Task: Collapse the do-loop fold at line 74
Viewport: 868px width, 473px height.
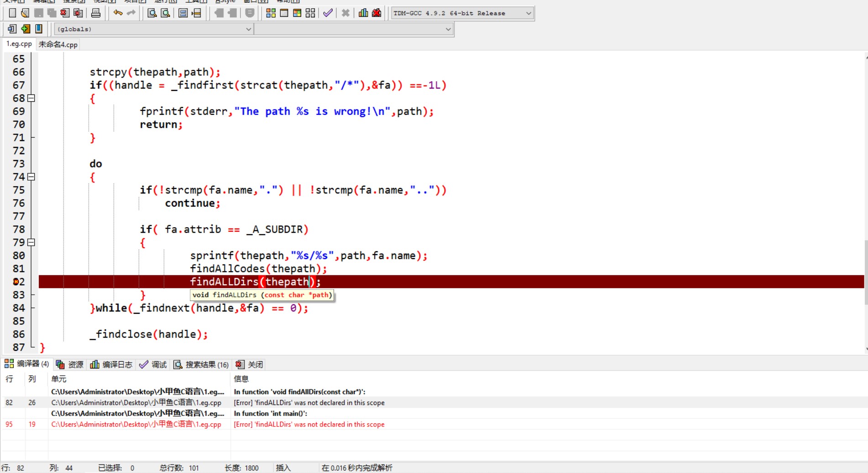Action: point(31,177)
